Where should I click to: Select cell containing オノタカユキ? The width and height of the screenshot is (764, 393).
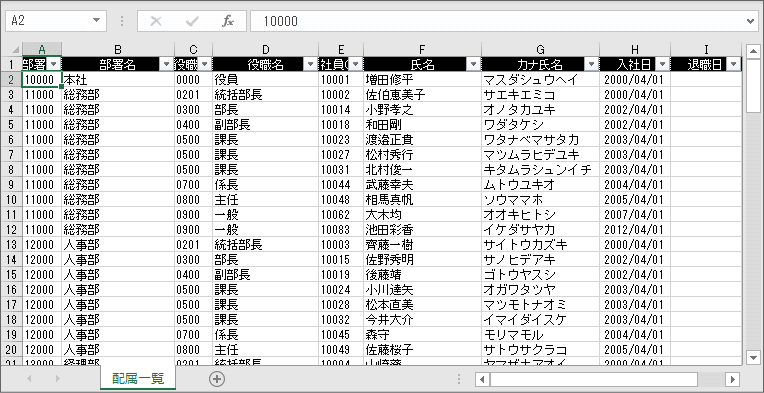click(540, 110)
